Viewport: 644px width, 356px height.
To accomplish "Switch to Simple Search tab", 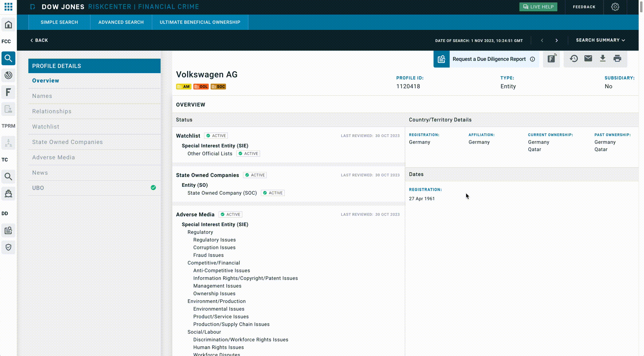I will pos(59,22).
